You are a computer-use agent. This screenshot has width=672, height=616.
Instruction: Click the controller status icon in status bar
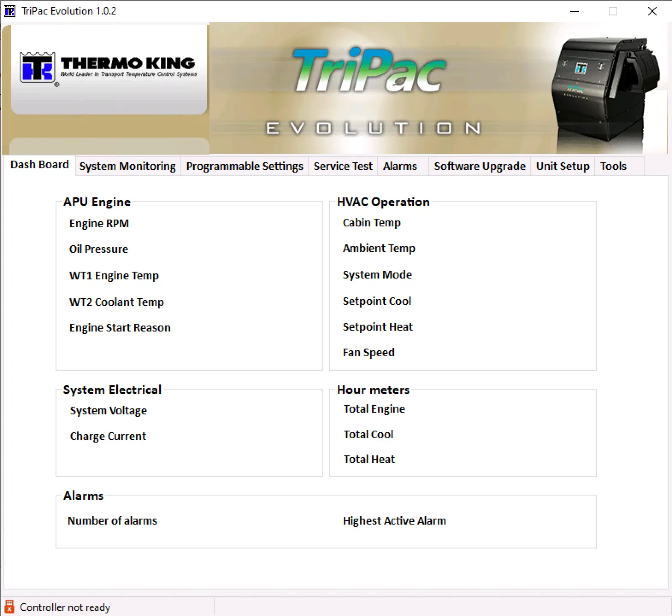coord(9,607)
